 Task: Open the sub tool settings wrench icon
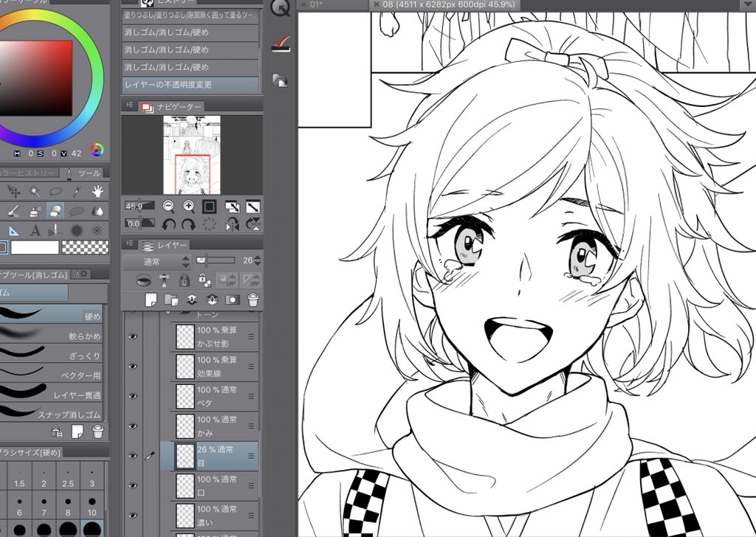pyautogui.click(x=81, y=274)
